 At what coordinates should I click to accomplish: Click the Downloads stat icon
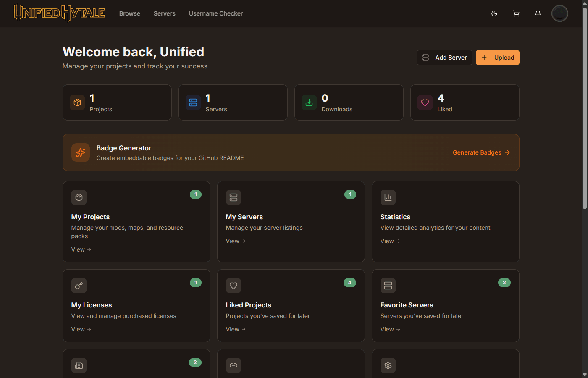click(309, 102)
